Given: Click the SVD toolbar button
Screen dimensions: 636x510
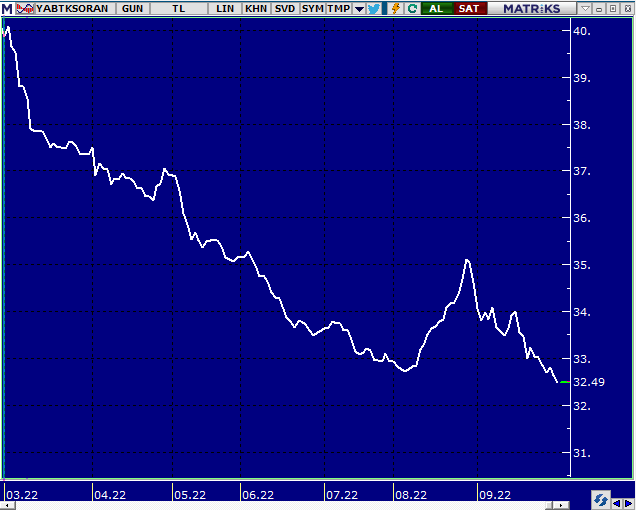Looking at the screenshot, I should (285, 9).
